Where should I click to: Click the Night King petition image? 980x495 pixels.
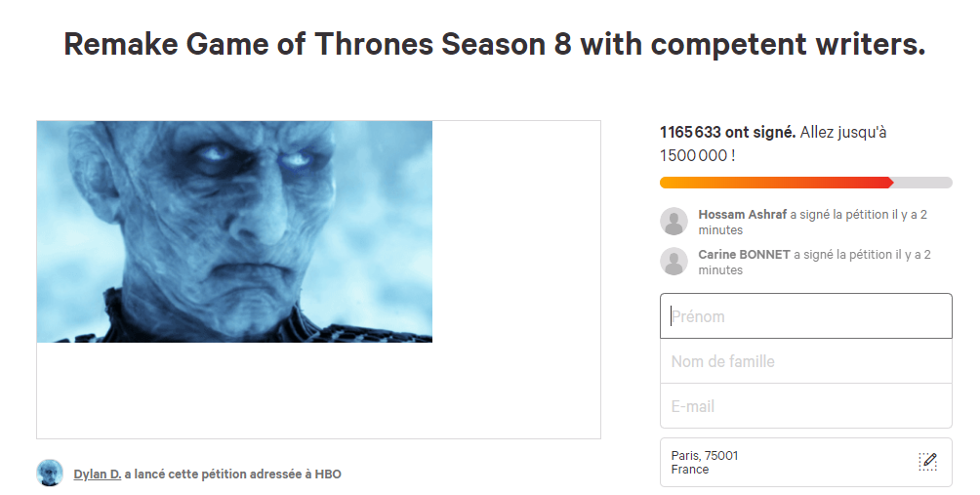pyautogui.click(x=234, y=231)
